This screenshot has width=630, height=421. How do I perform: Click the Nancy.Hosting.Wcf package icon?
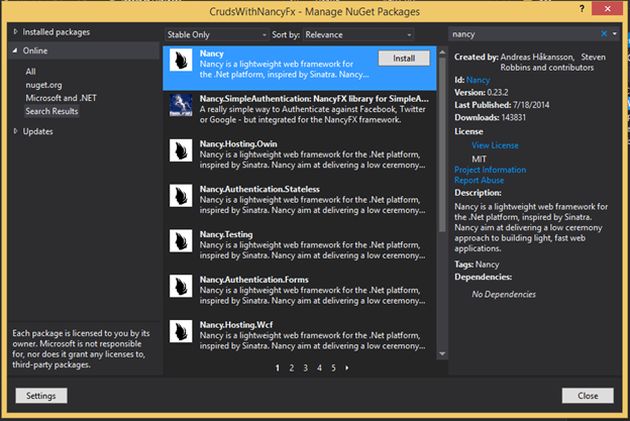pos(181,331)
